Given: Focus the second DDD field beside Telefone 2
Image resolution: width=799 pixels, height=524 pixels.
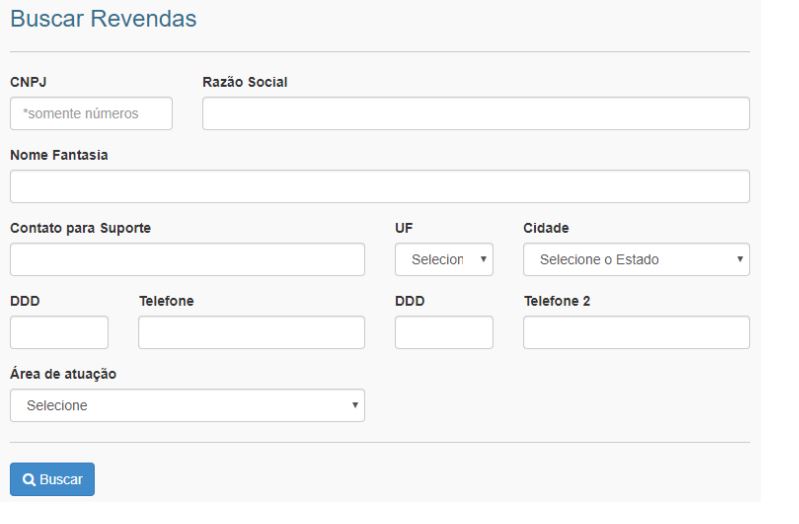Looking at the screenshot, I should click(x=444, y=333).
